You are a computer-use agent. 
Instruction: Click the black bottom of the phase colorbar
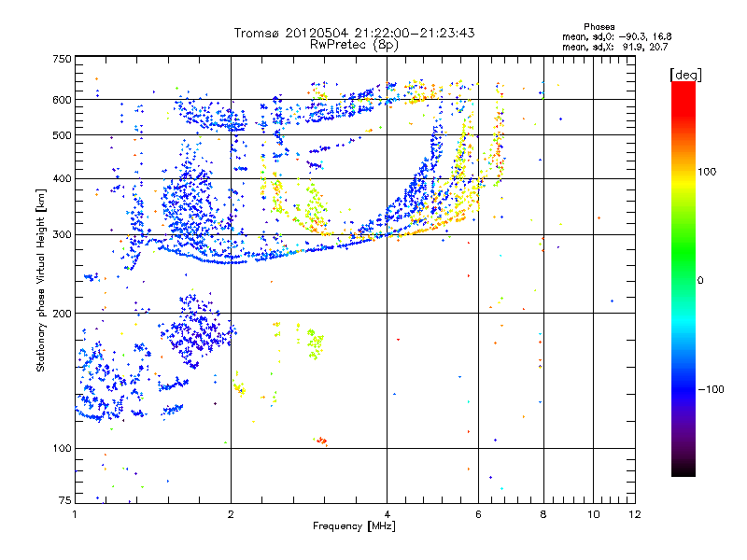point(684,471)
